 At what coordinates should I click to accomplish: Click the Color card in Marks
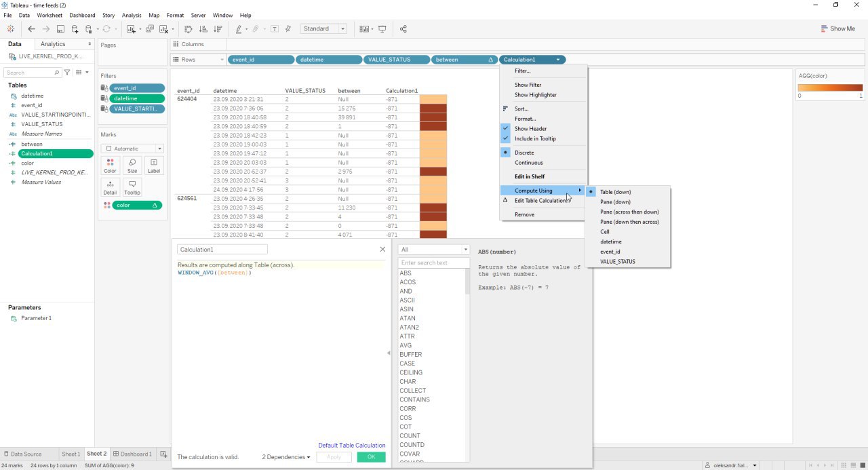tap(110, 165)
